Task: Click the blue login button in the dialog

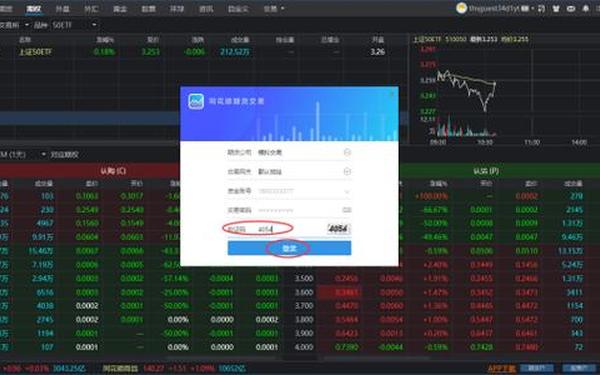Action: [x=289, y=248]
